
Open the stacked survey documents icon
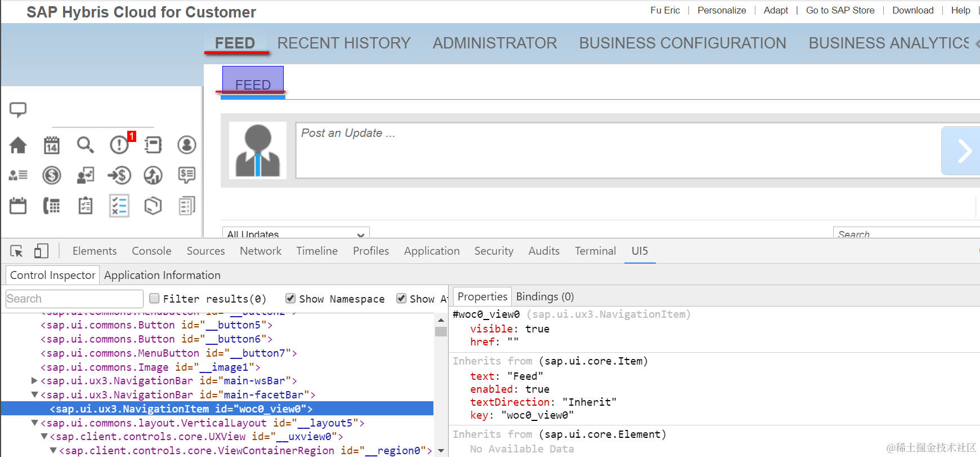point(187,206)
